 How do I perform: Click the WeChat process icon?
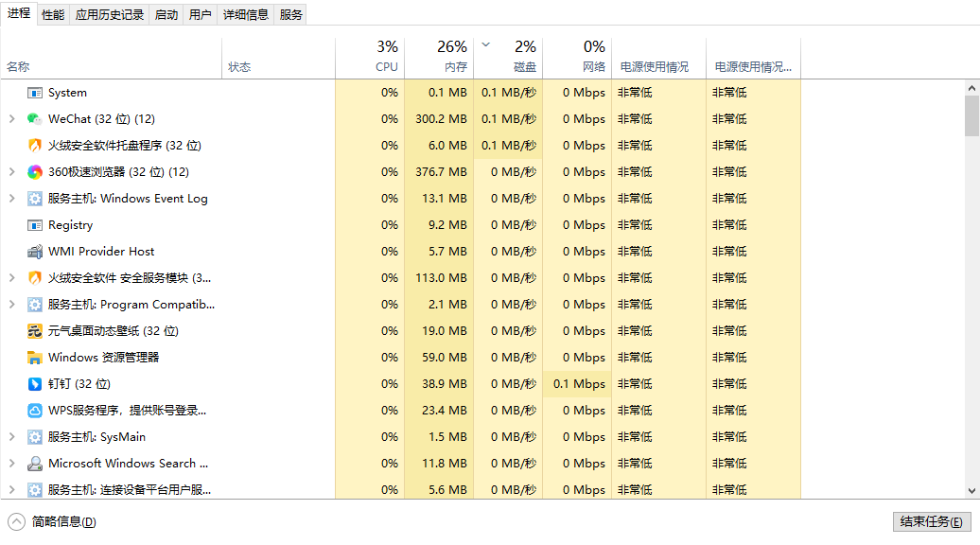click(35, 119)
